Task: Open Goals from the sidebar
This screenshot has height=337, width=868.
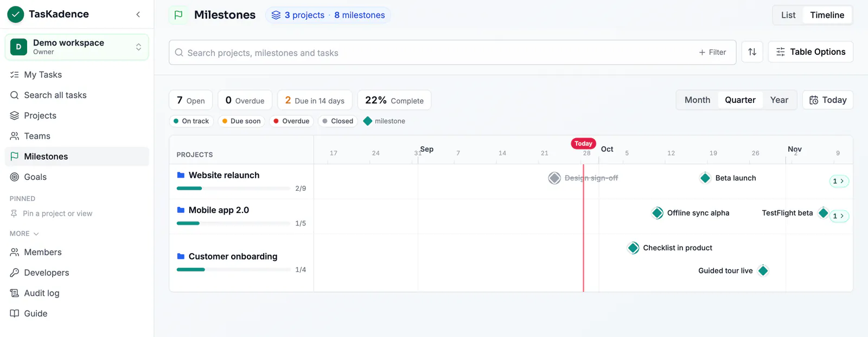Action: tap(76, 177)
